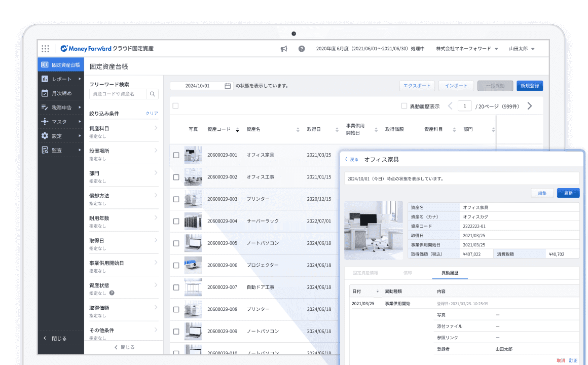This screenshot has height=365, width=588.
Task: Select 固定資産台帳 in the sidebar
Action: point(61,65)
